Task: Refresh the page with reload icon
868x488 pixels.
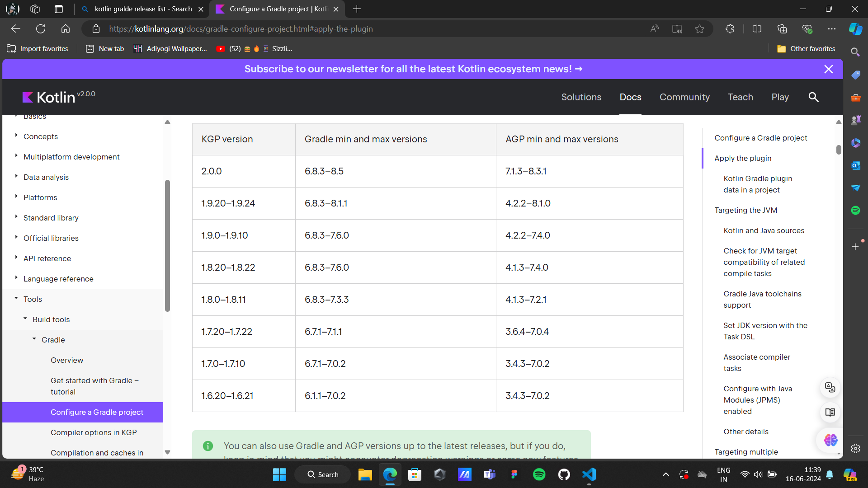Action: pos(41,29)
